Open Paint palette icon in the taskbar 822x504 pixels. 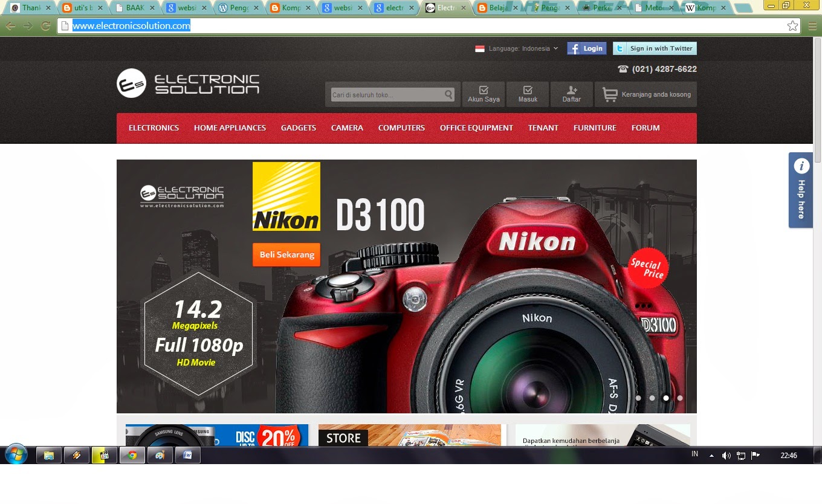160,455
